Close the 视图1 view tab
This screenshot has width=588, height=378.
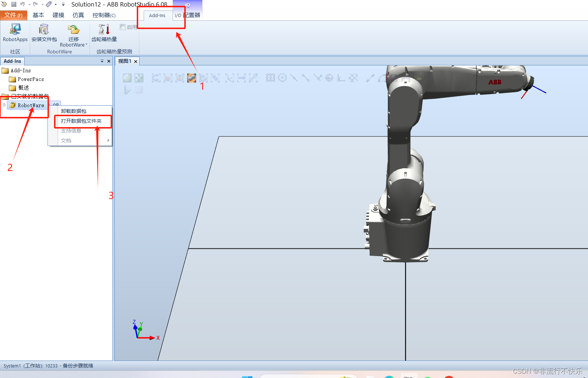click(136, 61)
